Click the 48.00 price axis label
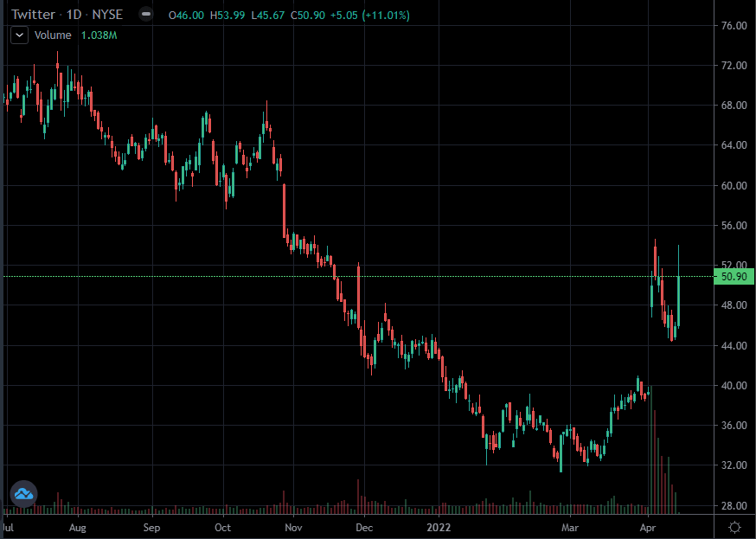Screen dimensions: 756x539 tap(734, 305)
